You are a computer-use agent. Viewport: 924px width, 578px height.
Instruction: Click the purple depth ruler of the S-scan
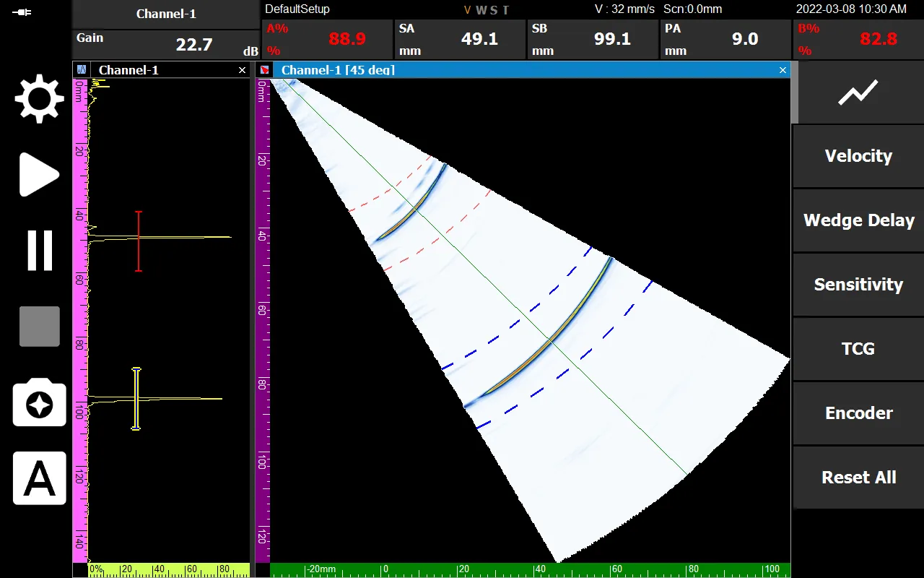pyautogui.click(x=263, y=321)
